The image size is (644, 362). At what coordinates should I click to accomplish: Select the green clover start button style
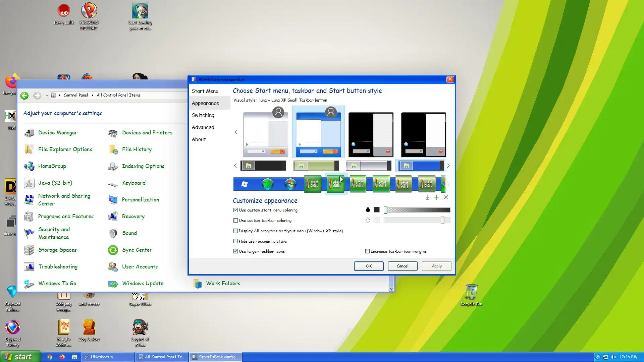267,184
